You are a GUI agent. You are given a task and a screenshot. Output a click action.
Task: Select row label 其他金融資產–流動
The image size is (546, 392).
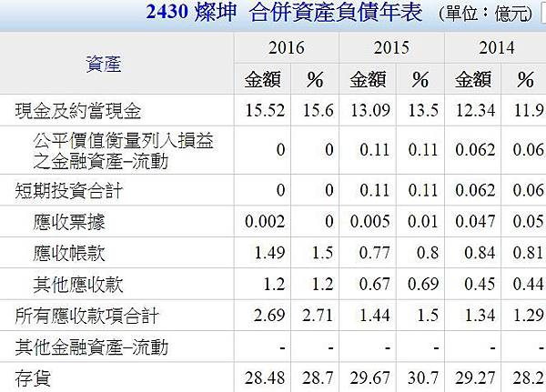(x=92, y=347)
